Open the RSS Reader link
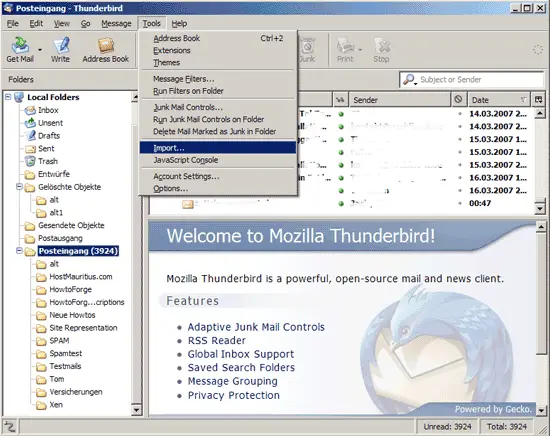Viewport: 550px width, 436px height. tap(217, 341)
